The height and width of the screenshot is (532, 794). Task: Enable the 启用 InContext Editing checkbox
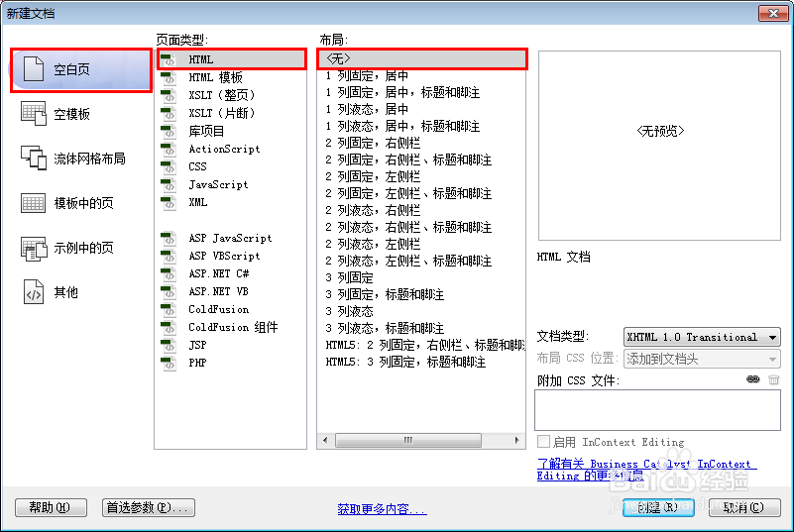click(543, 442)
